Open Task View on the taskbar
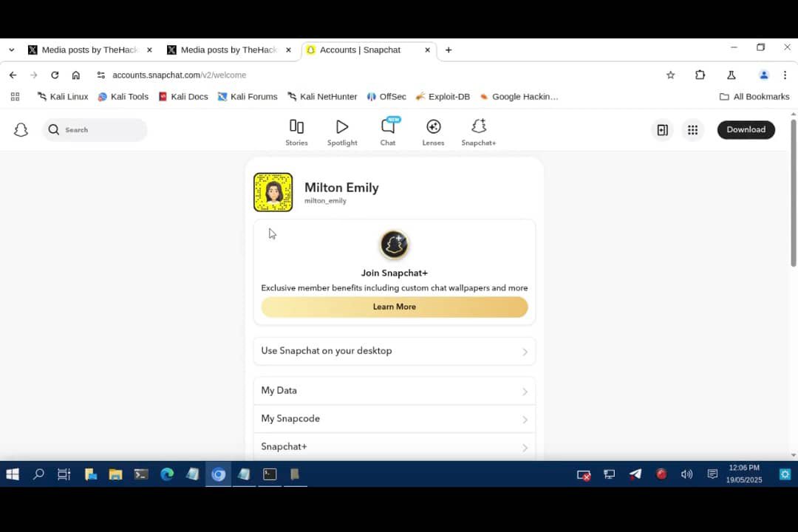This screenshot has height=532, width=798. [64, 474]
